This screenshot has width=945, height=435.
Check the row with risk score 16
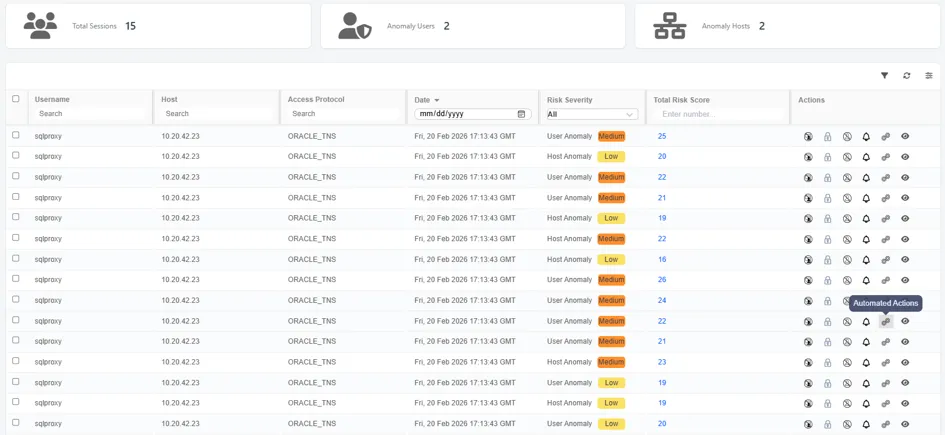(x=16, y=258)
